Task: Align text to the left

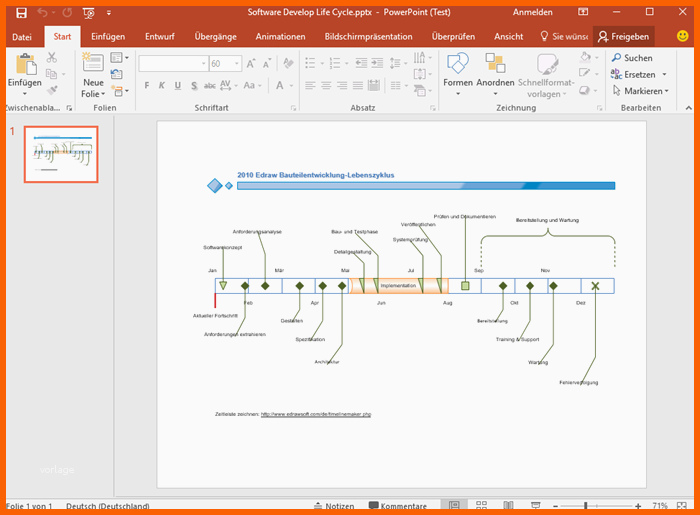Action: 310,85
